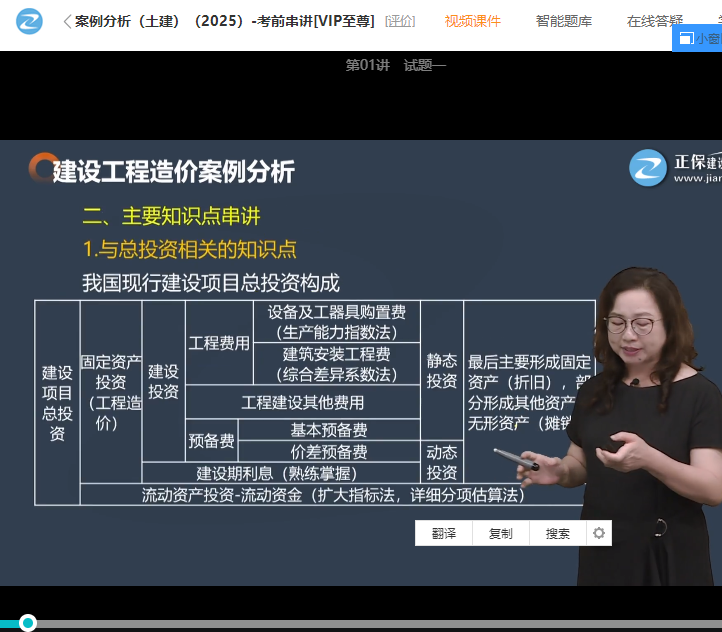Click the 正保 watermark logo on the slide

pos(648,168)
